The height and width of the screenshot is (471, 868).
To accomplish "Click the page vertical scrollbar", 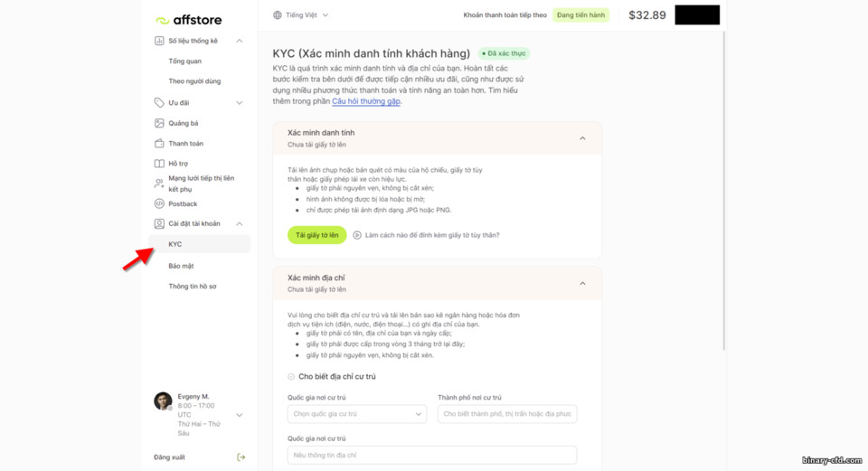I will (723, 191).
